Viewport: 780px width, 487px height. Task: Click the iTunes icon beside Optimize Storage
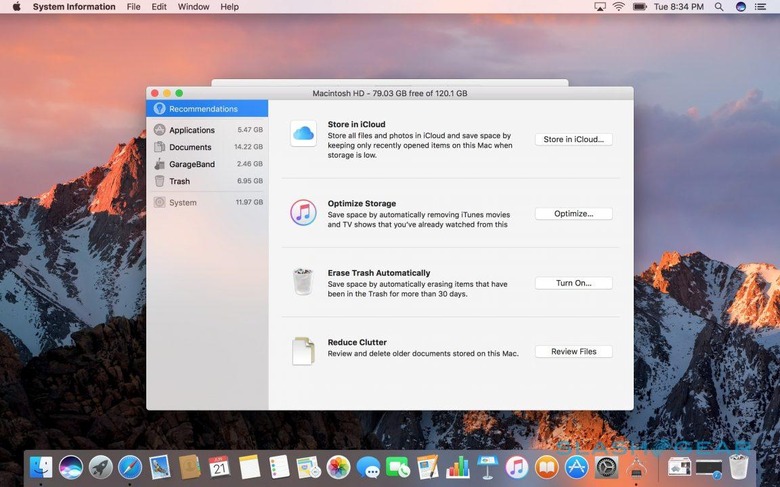click(x=303, y=212)
